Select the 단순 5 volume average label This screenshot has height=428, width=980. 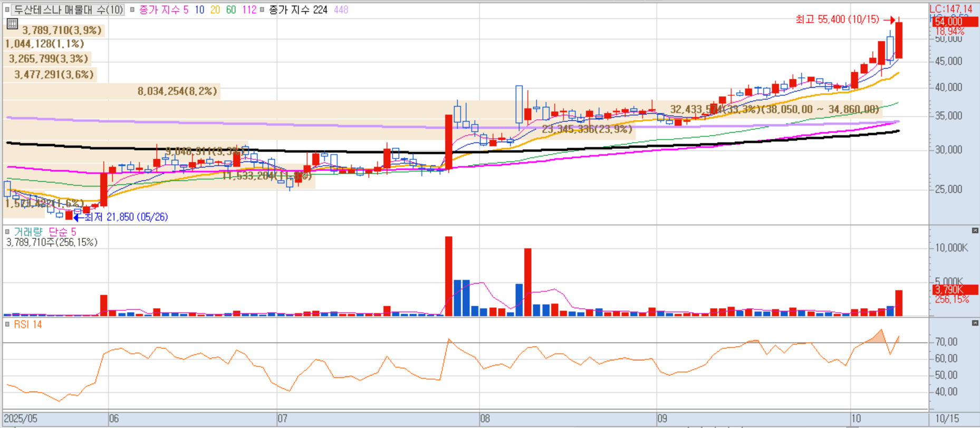click(62, 232)
